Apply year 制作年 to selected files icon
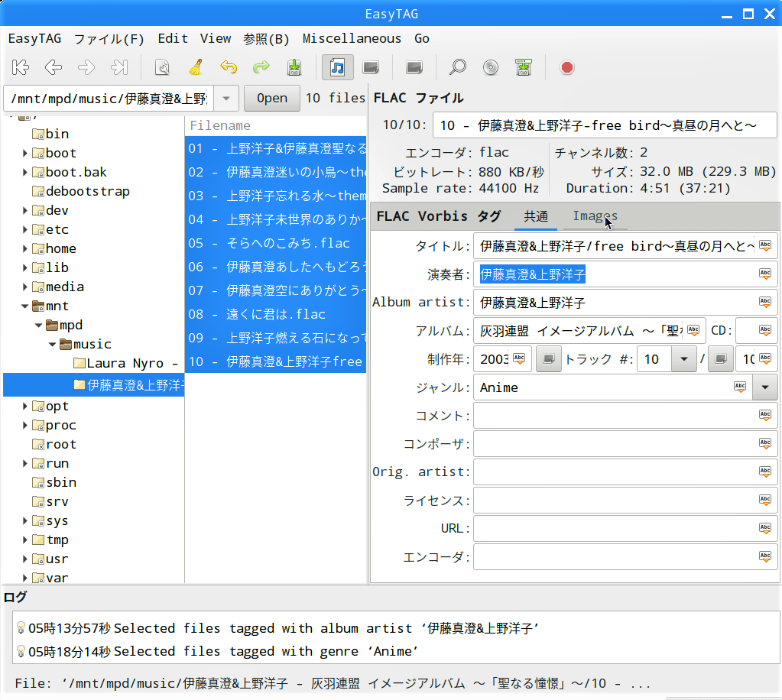The height and width of the screenshot is (700, 782). coord(519,358)
